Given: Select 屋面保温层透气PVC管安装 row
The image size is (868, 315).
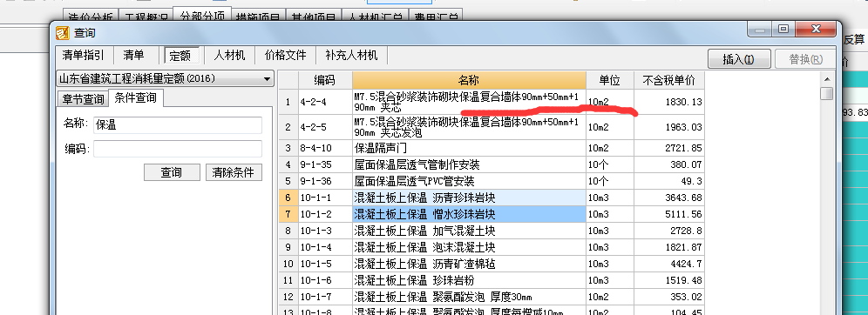Looking at the screenshot, I should (469, 181).
